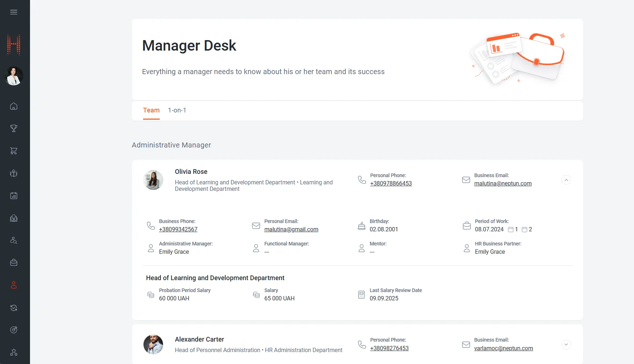
Task: Click the calendar icon in sidebar
Action: click(x=14, y=196)
